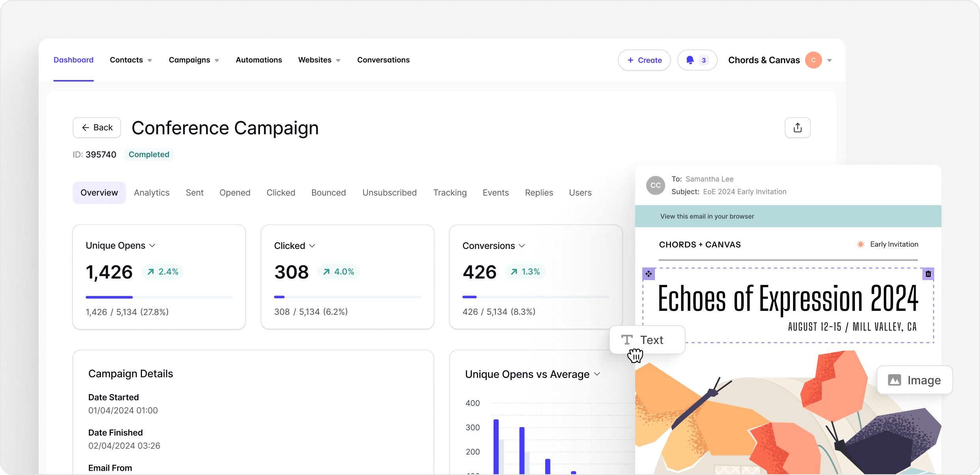
Task: Switch to the Clicked tab
Action: 281,193
